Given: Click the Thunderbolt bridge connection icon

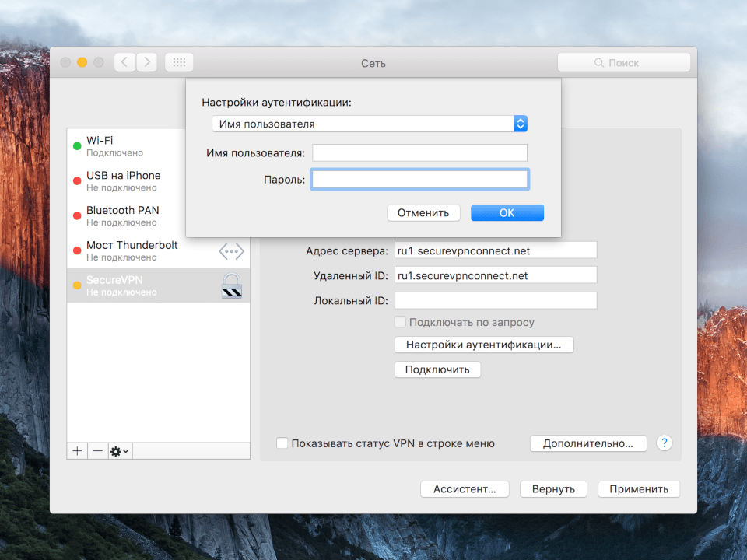Looking at the screenshot, I should point(231,250).
